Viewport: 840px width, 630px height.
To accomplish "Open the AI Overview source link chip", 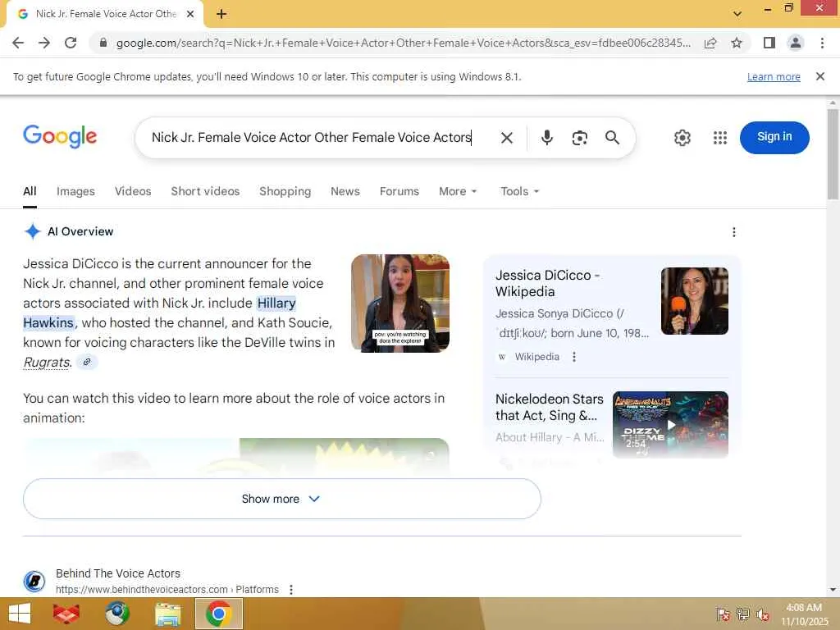I will pyautogui.click(x=87, y=362).
